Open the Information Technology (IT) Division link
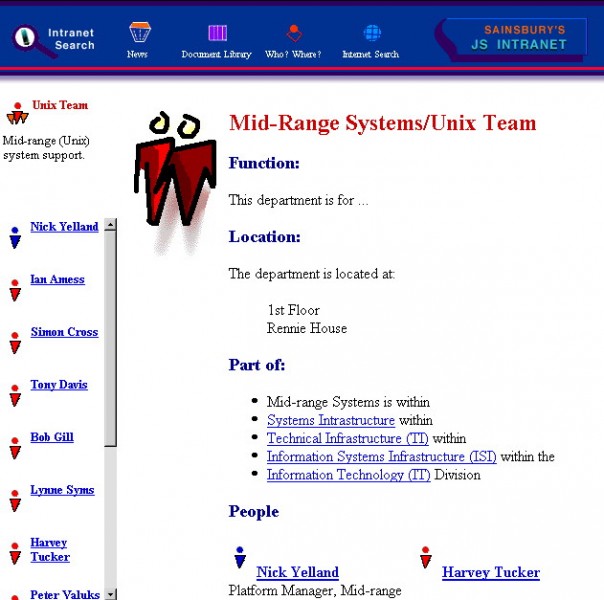The image size is (604, 600). pos(348,475)
